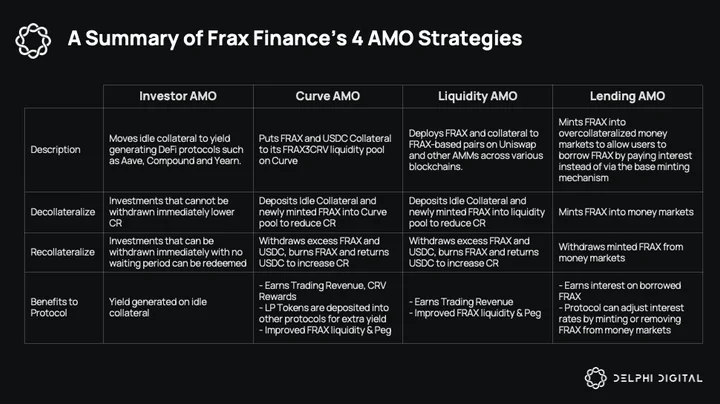
Task: Click the Description row label
Action: click(x=56, y=150)
